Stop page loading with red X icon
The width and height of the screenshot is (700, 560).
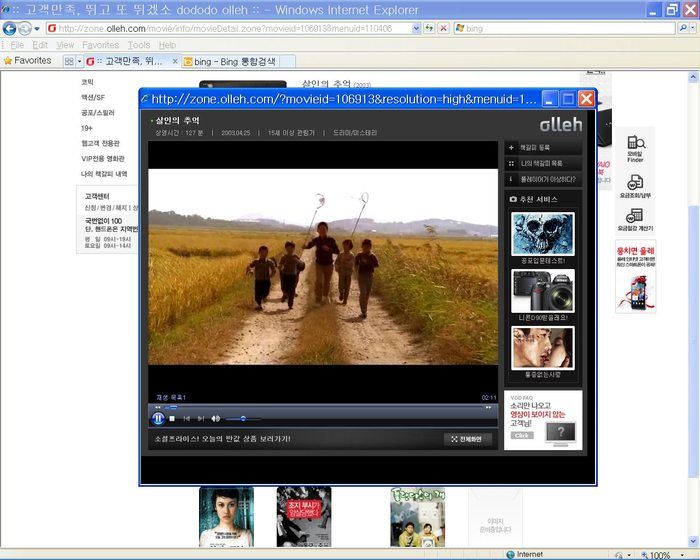[x=443, y=29]
